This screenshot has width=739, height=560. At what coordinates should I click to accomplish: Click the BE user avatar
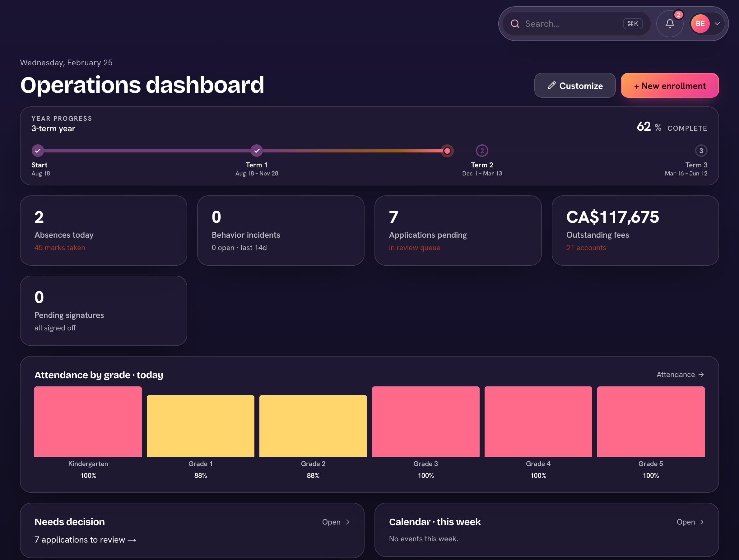tap(700, 24)
